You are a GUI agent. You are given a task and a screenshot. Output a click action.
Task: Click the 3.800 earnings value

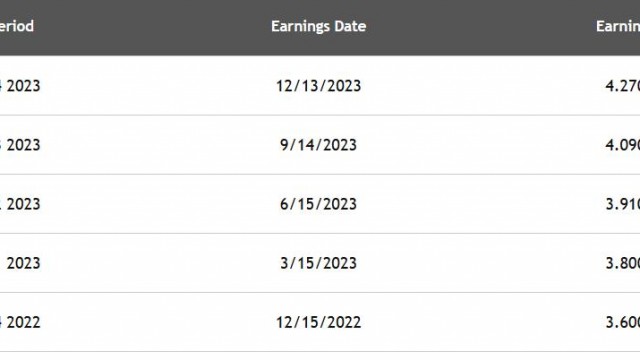coord(623,263)
